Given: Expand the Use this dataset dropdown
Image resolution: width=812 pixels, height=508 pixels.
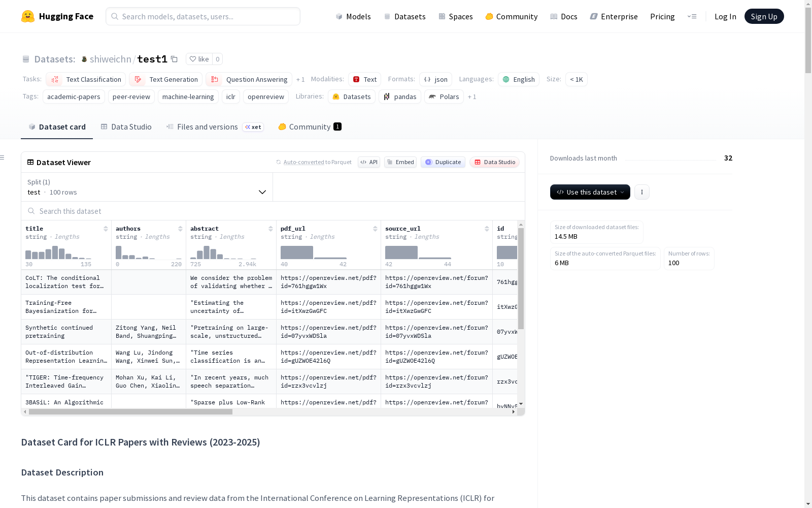Looking at the screenshot, I should (590, 192).
